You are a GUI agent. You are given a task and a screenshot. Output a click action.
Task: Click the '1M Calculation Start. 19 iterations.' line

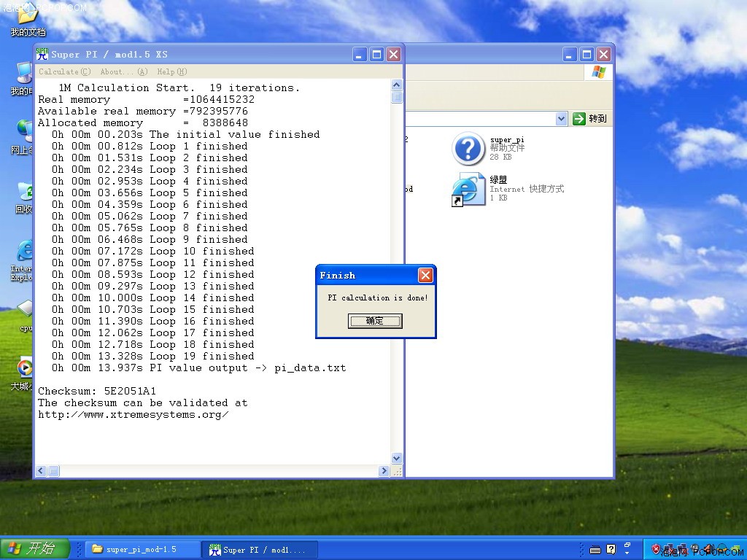point(179,88)
